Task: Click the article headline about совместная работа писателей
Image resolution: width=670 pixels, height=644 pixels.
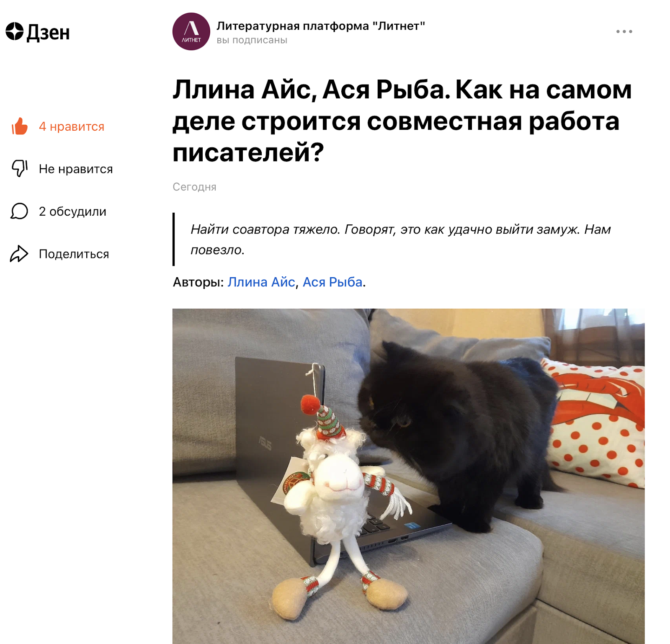Action: (x=402, y=121)
